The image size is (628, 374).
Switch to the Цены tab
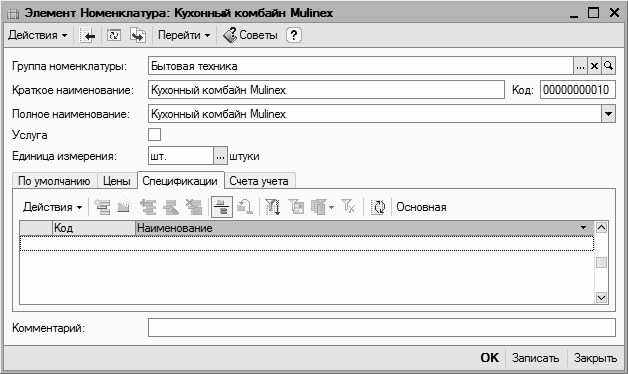[x=117, y=181]
